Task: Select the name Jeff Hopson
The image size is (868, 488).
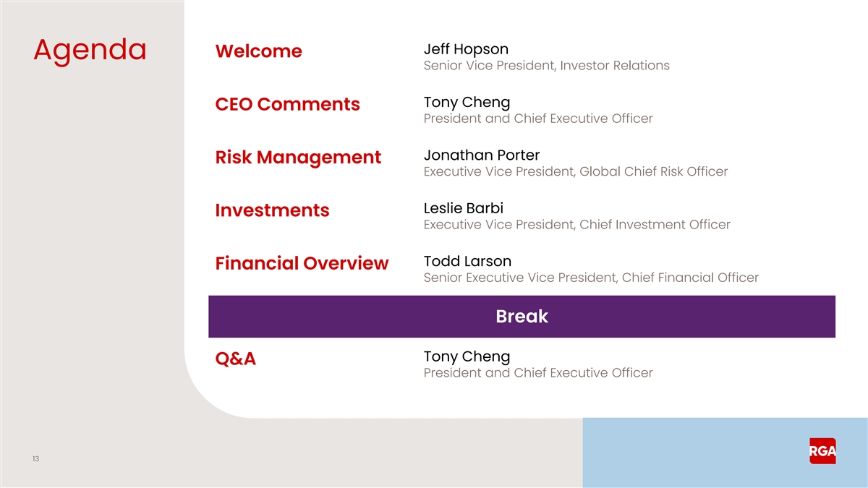Action: coord(466,48)
